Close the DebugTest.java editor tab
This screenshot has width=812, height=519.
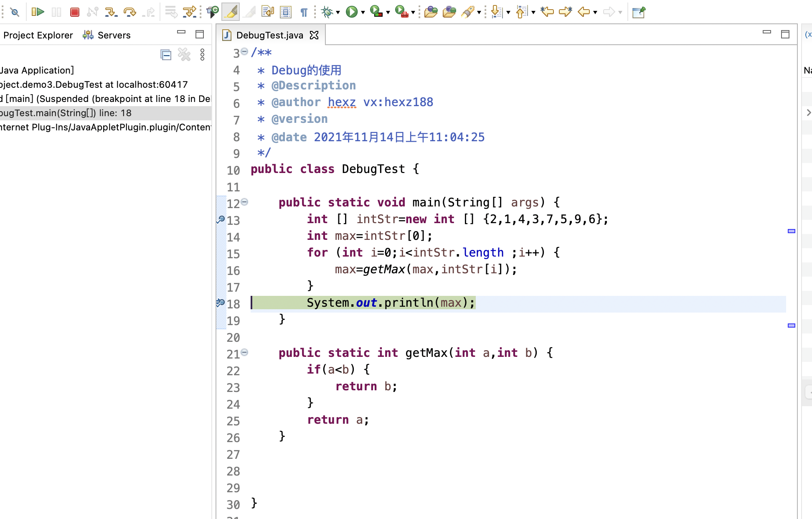coord(314,35)
